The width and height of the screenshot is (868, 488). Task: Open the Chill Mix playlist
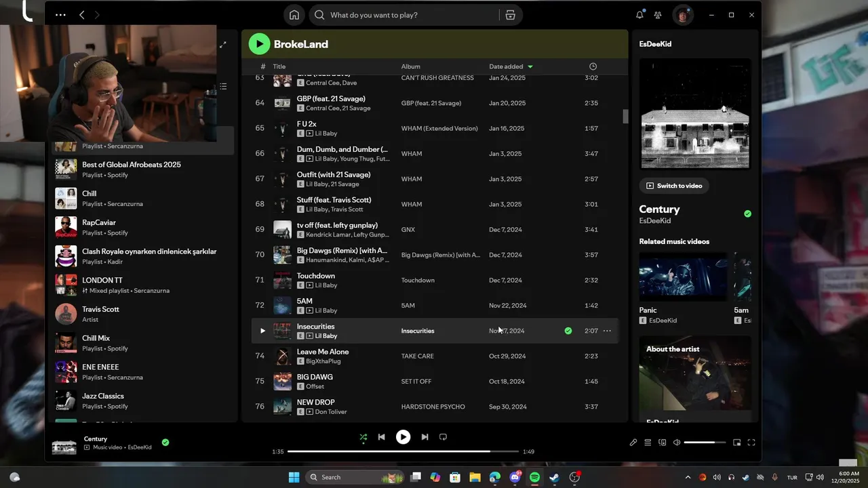(x=144, y=343)
